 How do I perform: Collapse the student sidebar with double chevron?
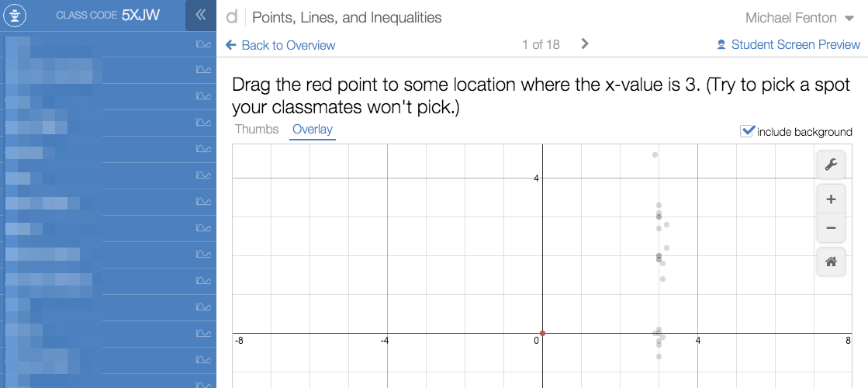point(200,16)
